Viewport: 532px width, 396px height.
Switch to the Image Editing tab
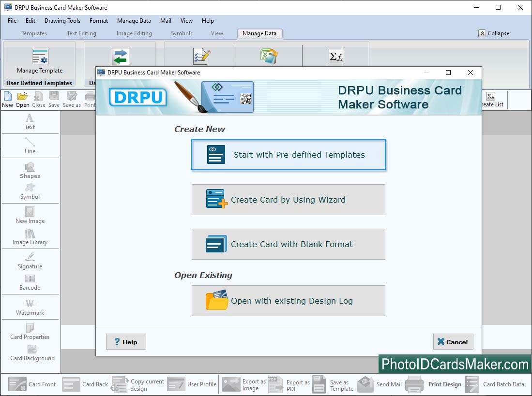134,33
